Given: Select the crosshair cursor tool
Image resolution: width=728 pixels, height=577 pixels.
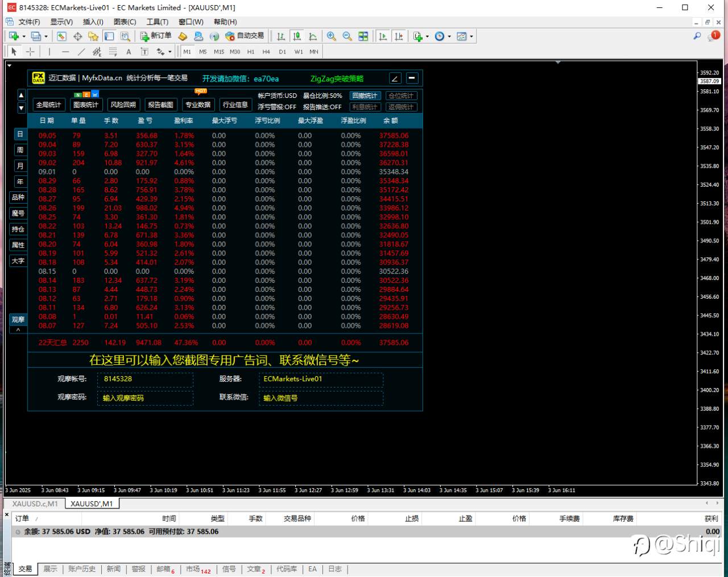Looking at the screenshot, I should click(x=30, y=52).
